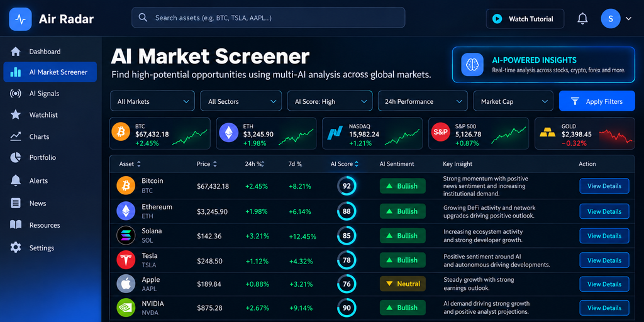Viewport: 644px width, 322px height.
Task: View Details for Bitcoin
Action: 604,186
